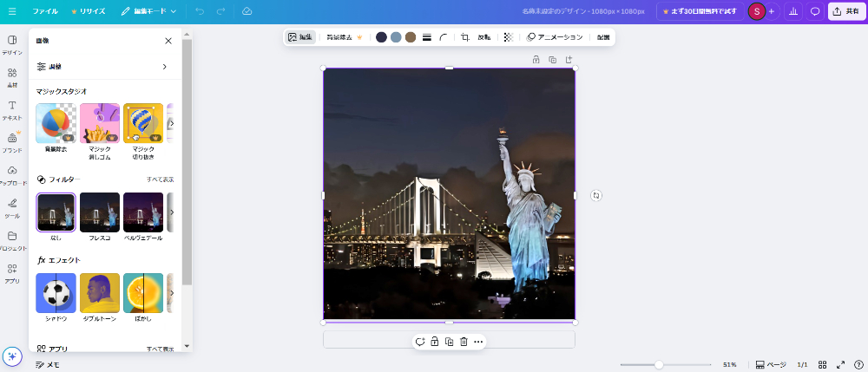Click the 編集 image edit button
The height and width of the screenshot is (372, 868).
[300, 37]
